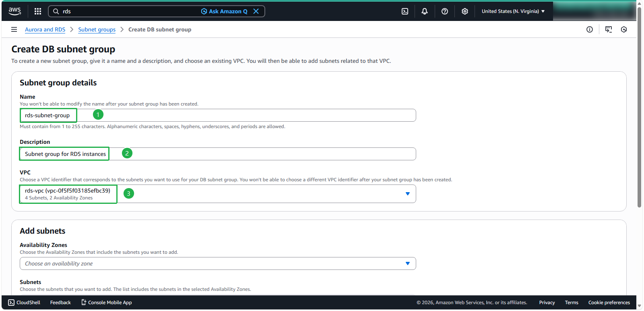The height and width of the screenshot is (311, 644).
Task: Ask Amazon Q in search bar
Action: [x=224, y=11]
